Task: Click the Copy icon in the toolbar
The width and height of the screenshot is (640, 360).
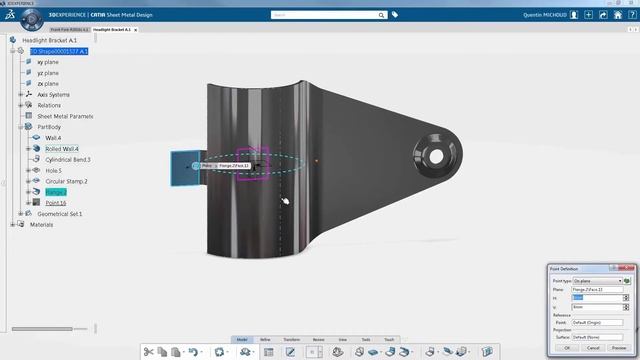Action: (162, 352)
